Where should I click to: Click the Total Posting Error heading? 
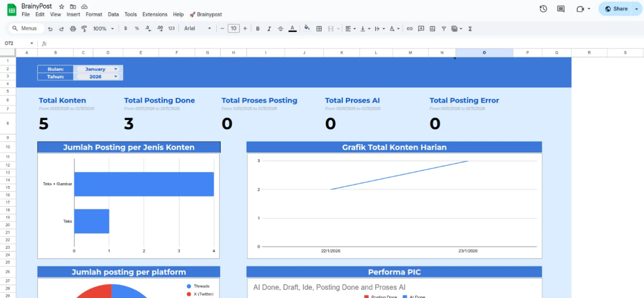pyautogui.click(x=464, y=100)
